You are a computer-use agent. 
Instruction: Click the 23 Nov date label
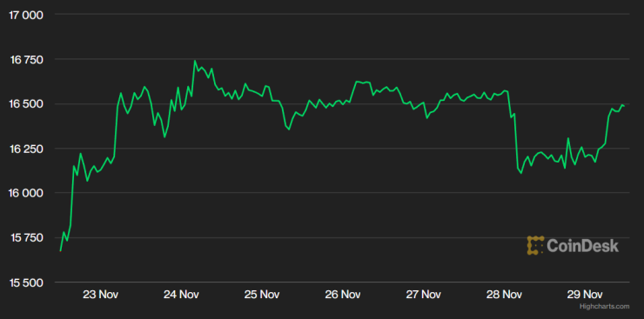(x=101, y=294)
